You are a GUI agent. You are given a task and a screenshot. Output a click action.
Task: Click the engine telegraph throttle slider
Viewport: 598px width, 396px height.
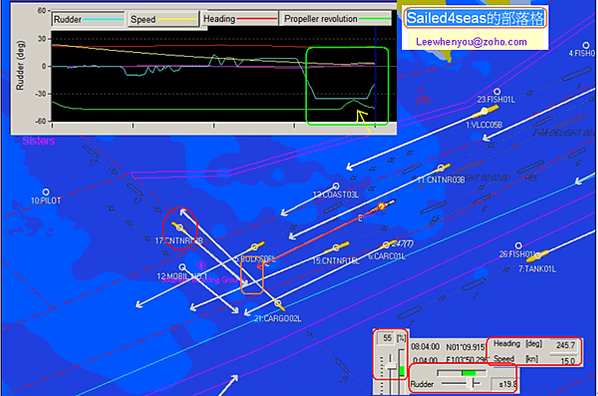click(391, 365)
